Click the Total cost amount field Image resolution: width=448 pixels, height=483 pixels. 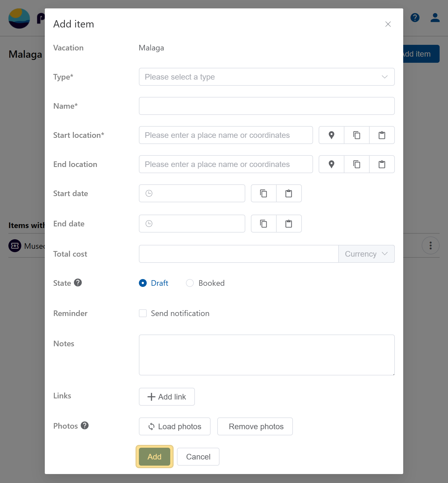239,254
